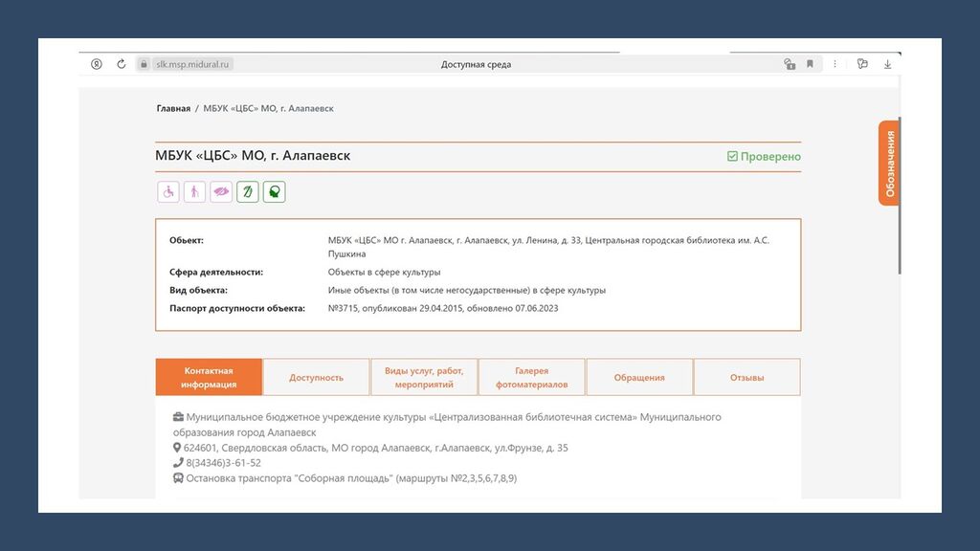Click the Yandex browser home icon
Viewport: 980px width, 551px height.
click(97, 64)
